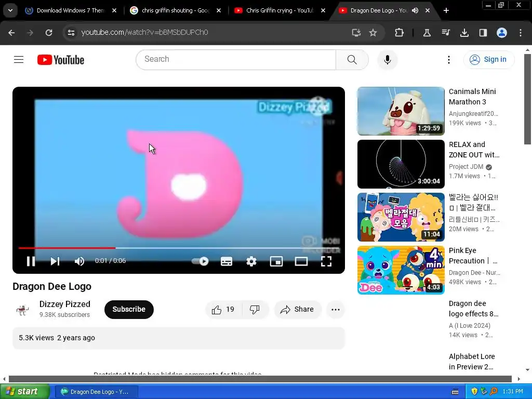Open the player settings gear
532x399 pixels.
click(251, 261)
